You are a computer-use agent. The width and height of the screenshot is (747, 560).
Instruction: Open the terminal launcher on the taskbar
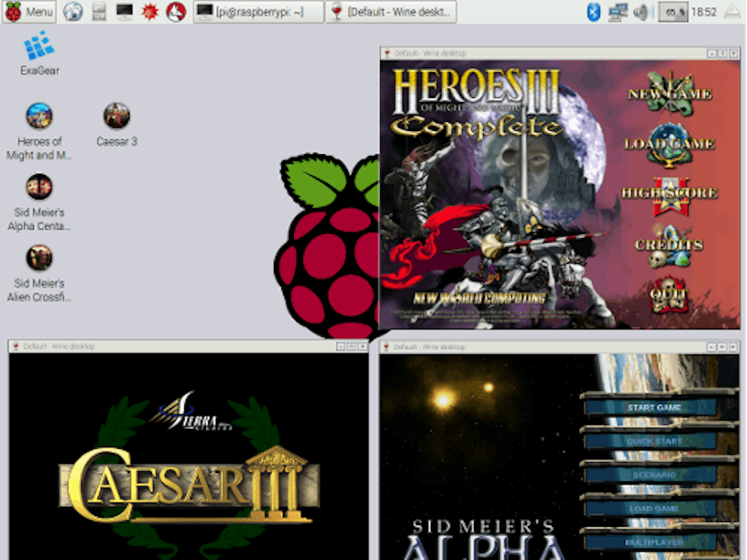pos(124,10)
